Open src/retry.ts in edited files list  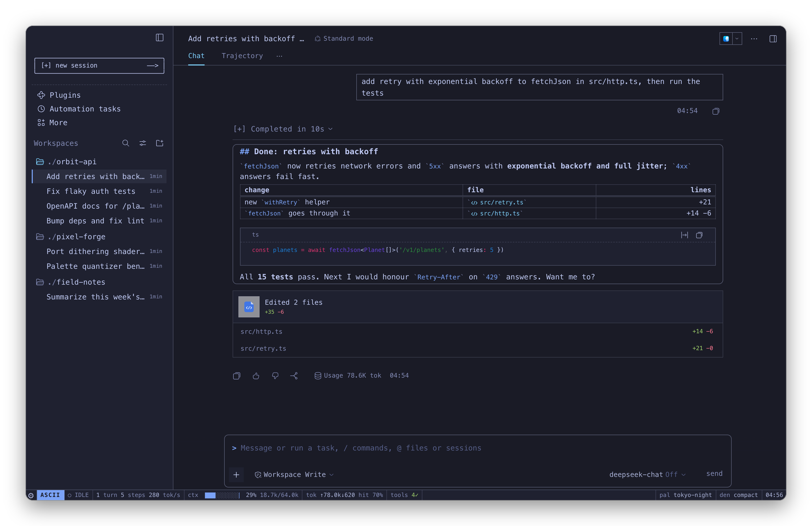(478, 349)
